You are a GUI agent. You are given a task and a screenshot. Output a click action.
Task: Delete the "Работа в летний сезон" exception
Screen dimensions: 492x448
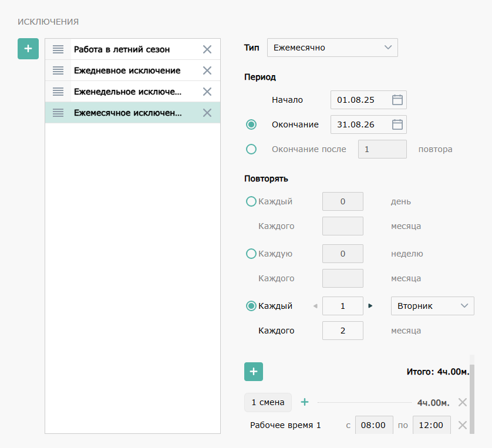pos(207,49)
